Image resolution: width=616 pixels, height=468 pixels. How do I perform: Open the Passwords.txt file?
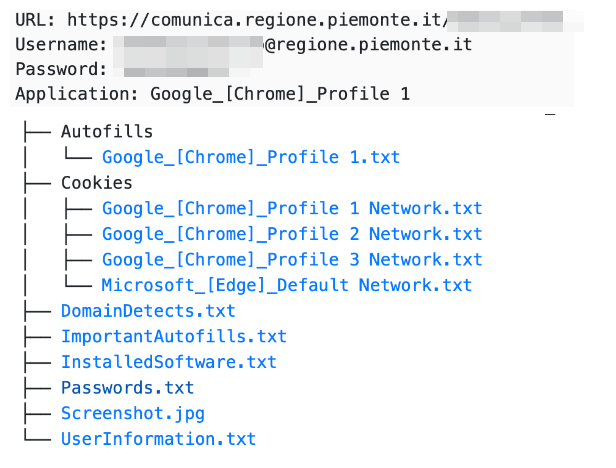click(x=127, y=388)
